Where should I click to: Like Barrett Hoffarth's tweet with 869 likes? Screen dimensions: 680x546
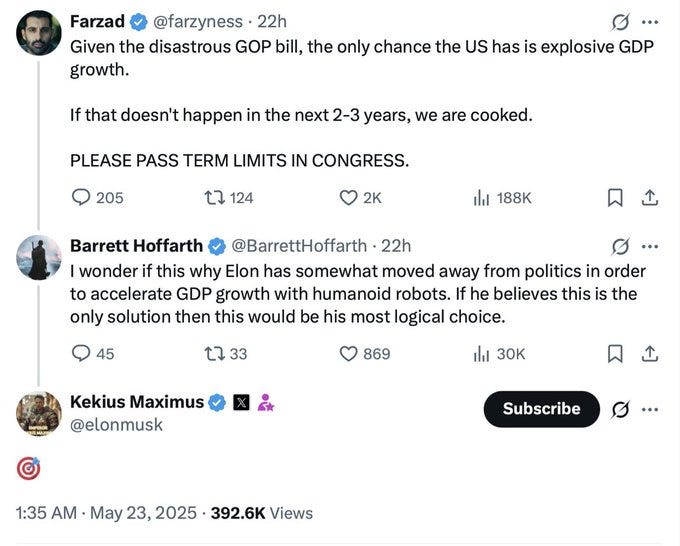[349, 353]
